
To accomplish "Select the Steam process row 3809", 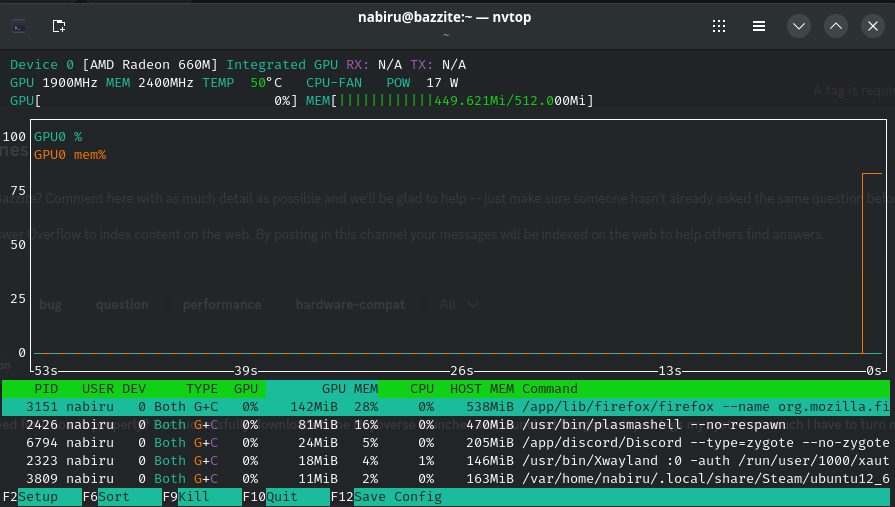I will [x=446, y=478].
